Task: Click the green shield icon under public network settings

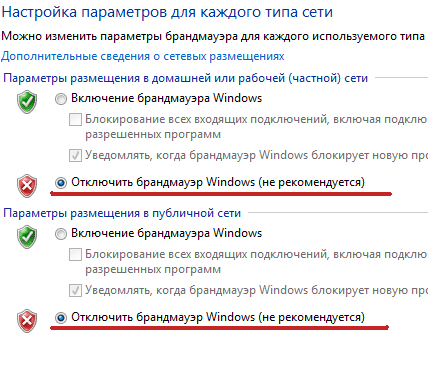Action: 27,237
